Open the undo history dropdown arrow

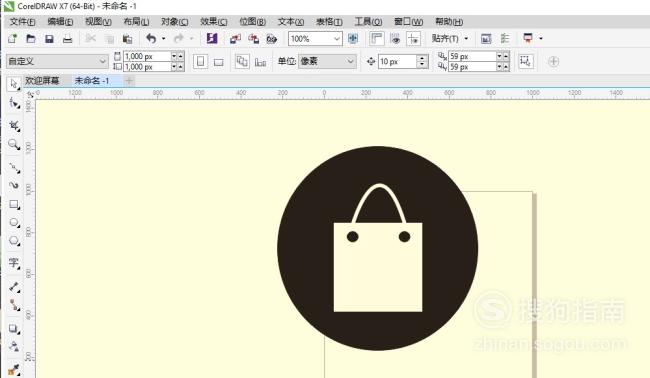(163, 39)
